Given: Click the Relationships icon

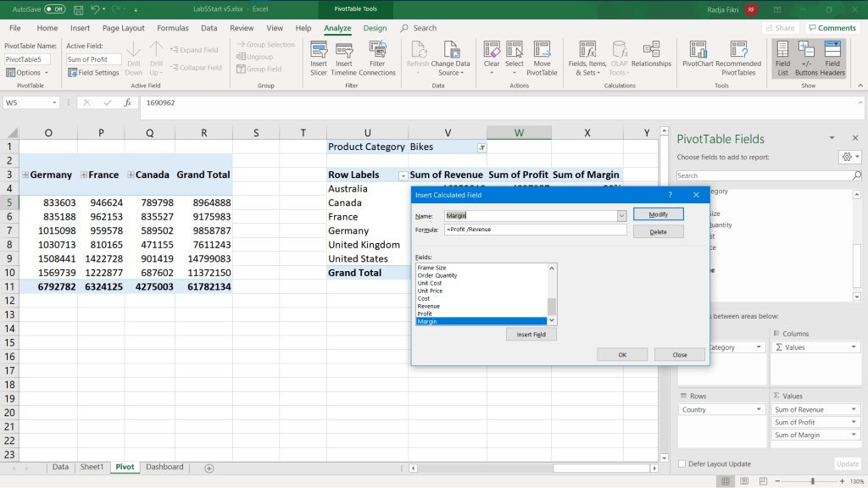Looking at the screenshot, I should [651, 56].
